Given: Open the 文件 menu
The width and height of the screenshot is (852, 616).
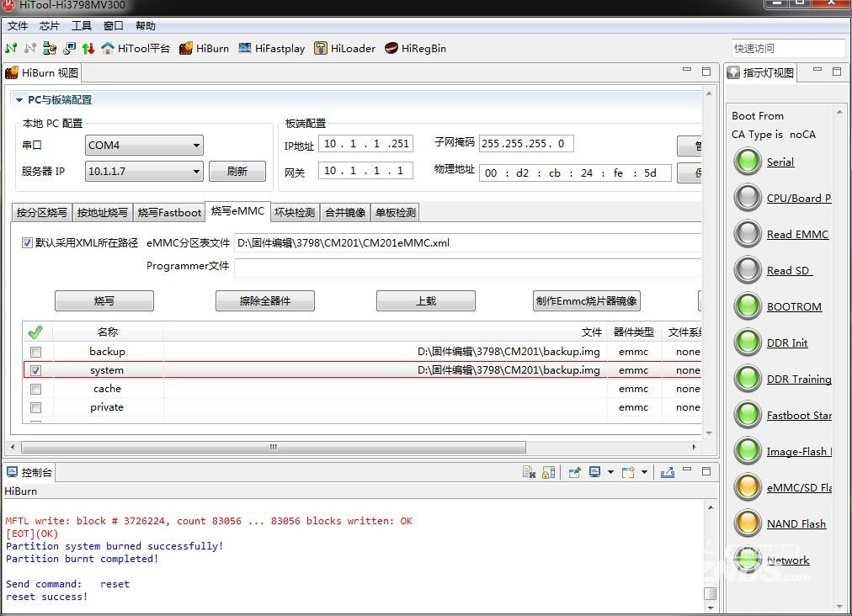Looking at the screenshot, I should (18, 26).
